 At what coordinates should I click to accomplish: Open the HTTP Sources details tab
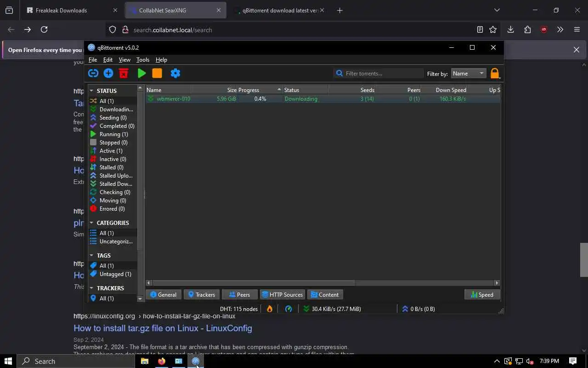coord(282,295)
